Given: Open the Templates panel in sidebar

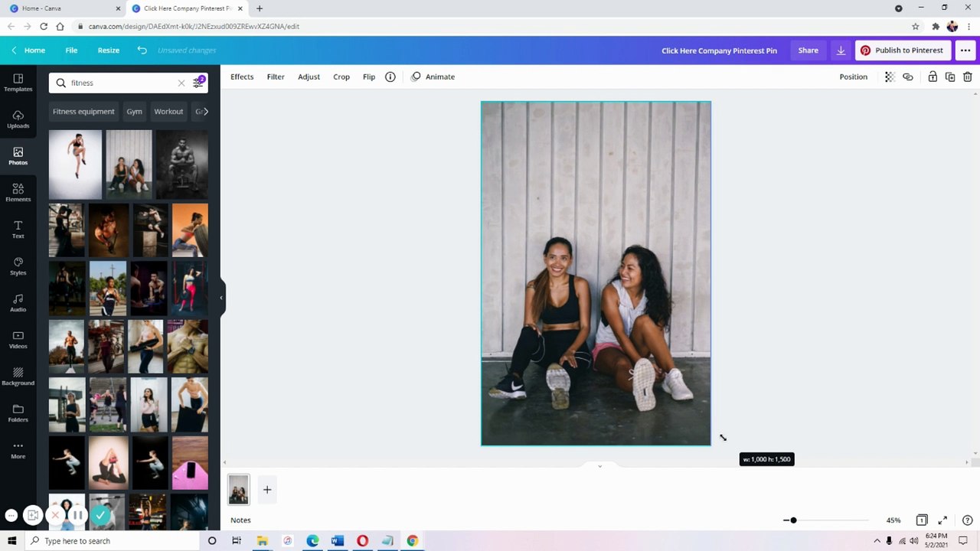Looking at the screenshot, I should pos(18,83).
